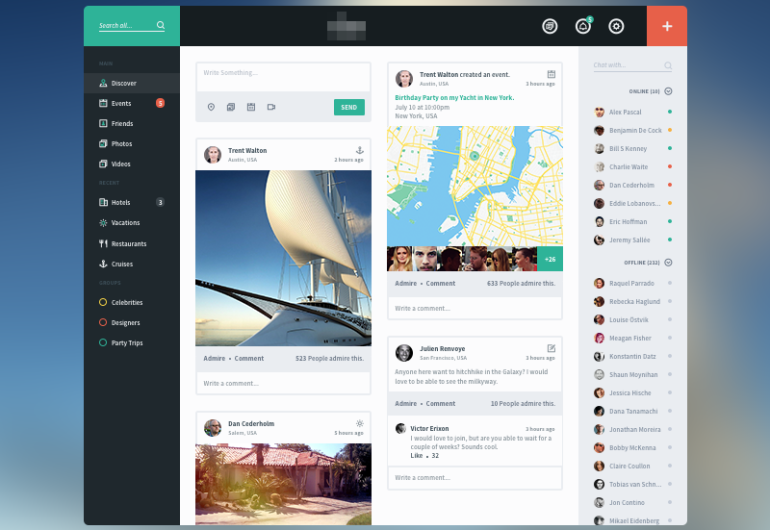Viewport: 770px width, 530px height.
Task: Add calendar event to new post
Action: [251, 107]
